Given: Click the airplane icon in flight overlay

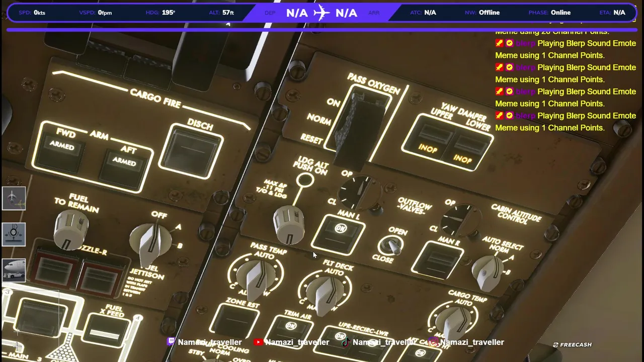Looking at the screenshot, I should coord(321,13).
